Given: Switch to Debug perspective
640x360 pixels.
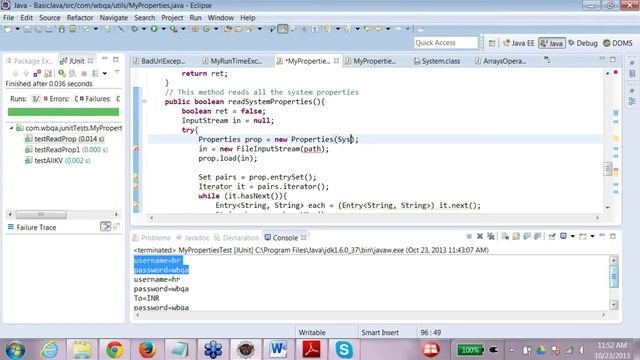Looking at the screenshot, I should (x=583, y=43).
